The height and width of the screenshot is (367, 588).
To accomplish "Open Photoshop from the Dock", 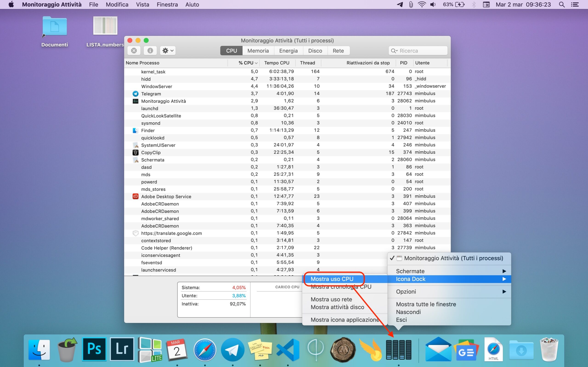I will click(94, 349).
